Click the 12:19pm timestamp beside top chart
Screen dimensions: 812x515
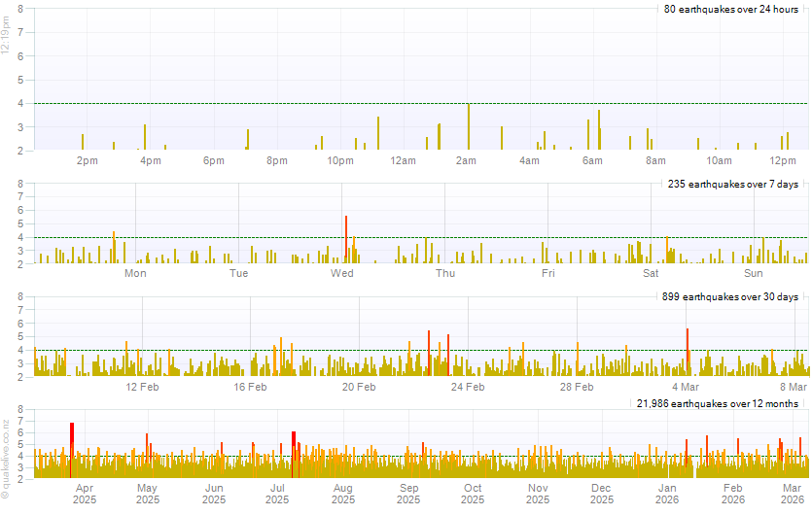point(6,39)
